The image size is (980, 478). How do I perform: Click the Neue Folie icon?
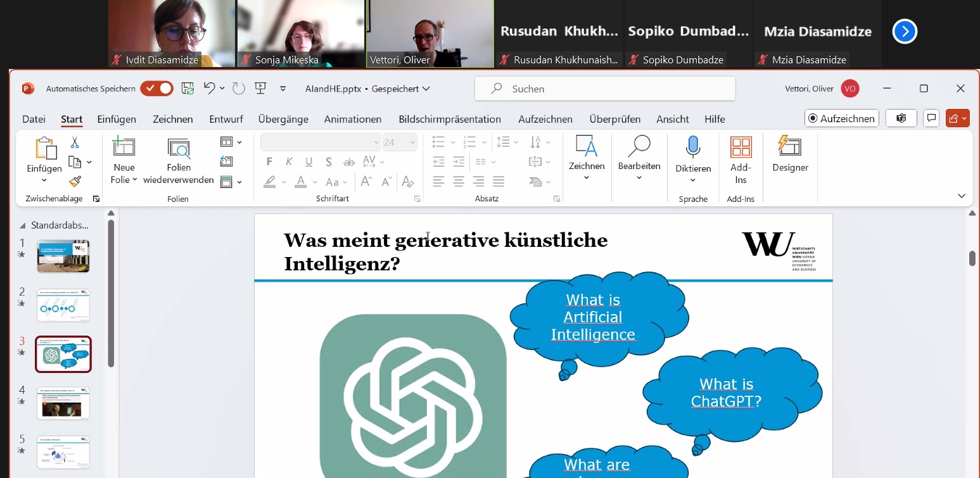(x=124, y=147)
